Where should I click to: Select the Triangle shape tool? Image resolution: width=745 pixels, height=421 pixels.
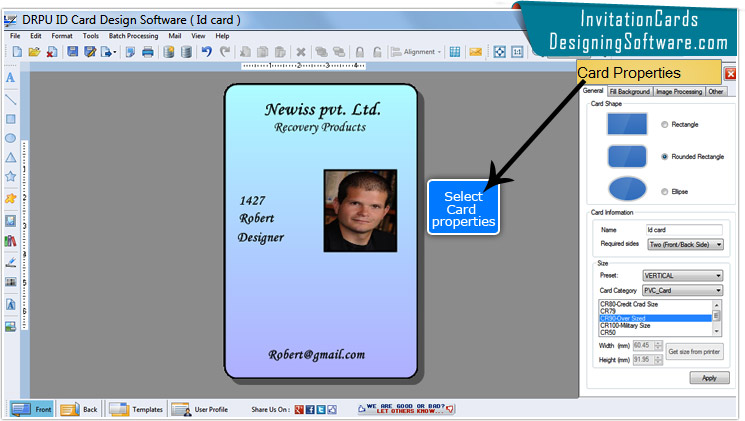10,157
